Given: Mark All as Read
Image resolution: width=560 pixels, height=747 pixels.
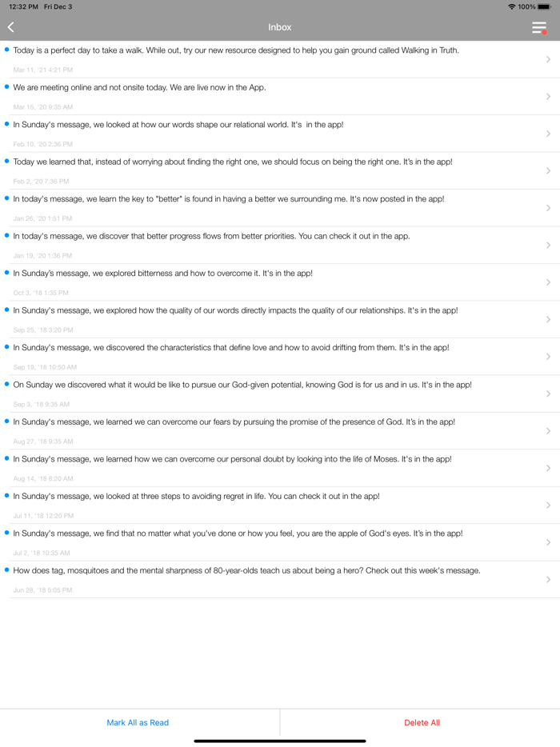Looking at the screenshot, I should click(x=138, y=722).
